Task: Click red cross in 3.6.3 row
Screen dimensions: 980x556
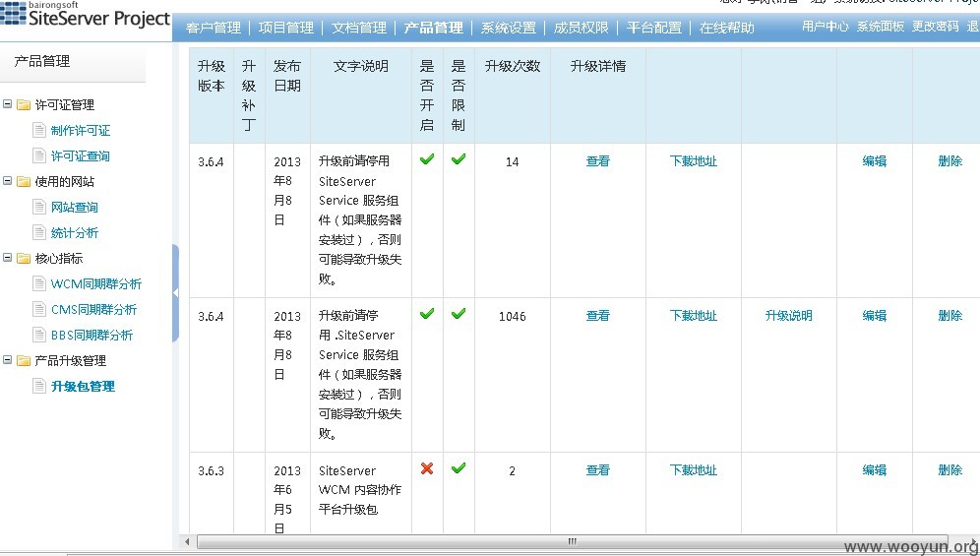Action: click(427, 467)
